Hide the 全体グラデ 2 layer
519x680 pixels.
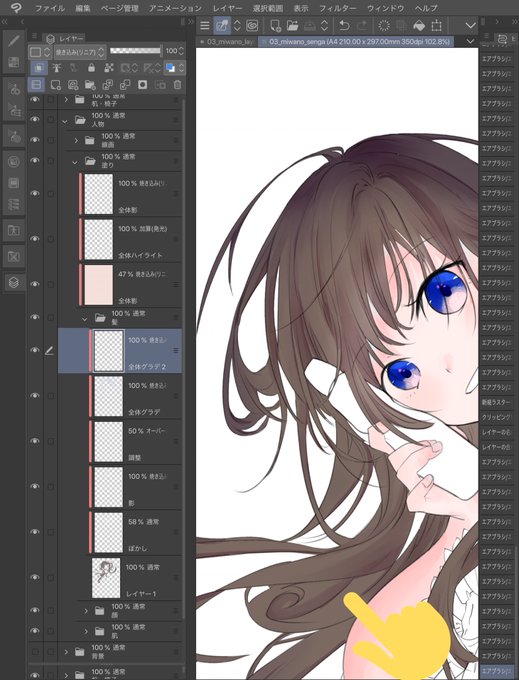coord(35,350)
